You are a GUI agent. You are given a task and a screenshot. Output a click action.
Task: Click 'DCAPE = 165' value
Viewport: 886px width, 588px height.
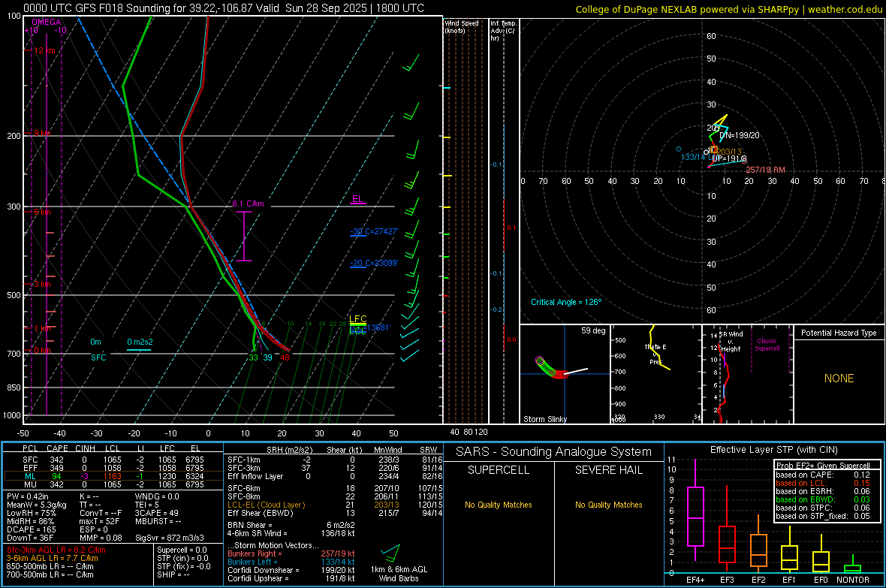[x=31, y=529]
